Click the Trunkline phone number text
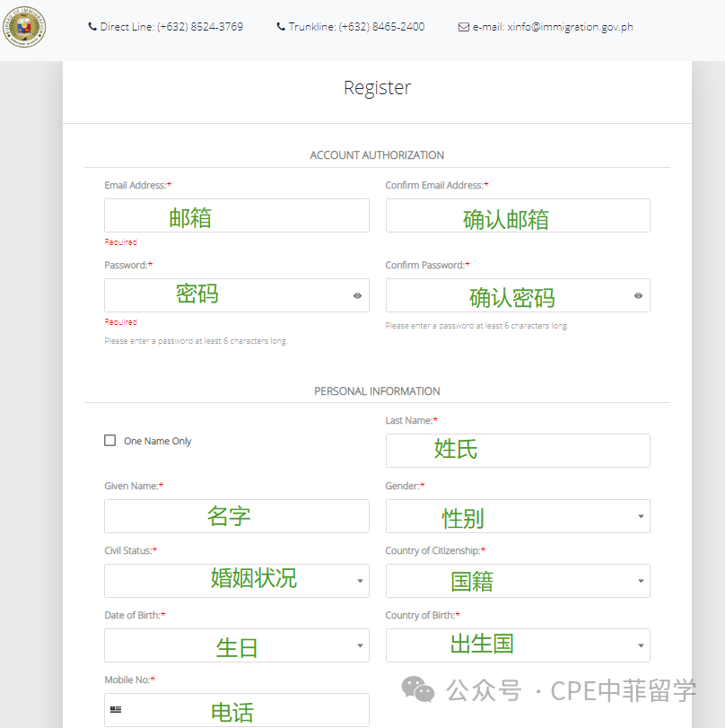 (381, 27)
